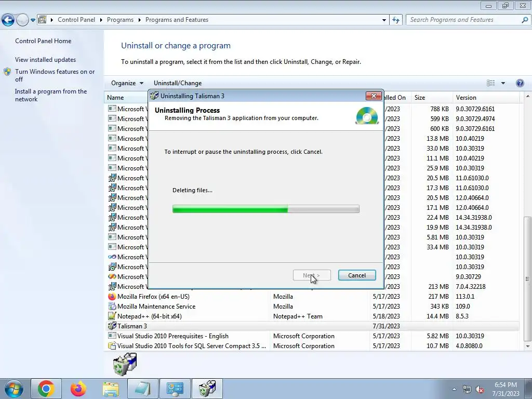Open Install a program from the network
This screenshot has height=399, width=532.
51,96
